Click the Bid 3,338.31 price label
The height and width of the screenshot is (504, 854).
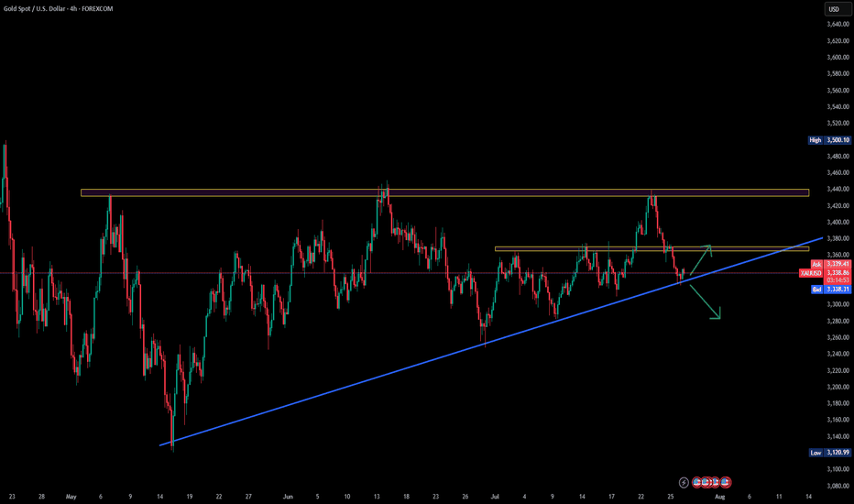pos(831,290)
